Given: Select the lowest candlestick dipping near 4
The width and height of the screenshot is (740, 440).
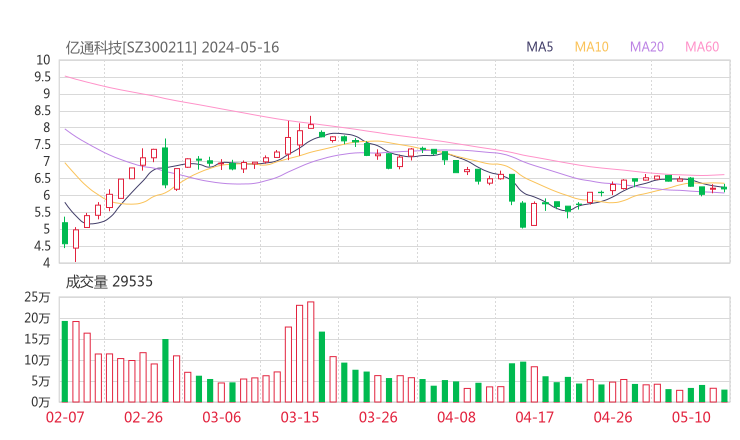Looking at the screenshot, I should (76, 245).
